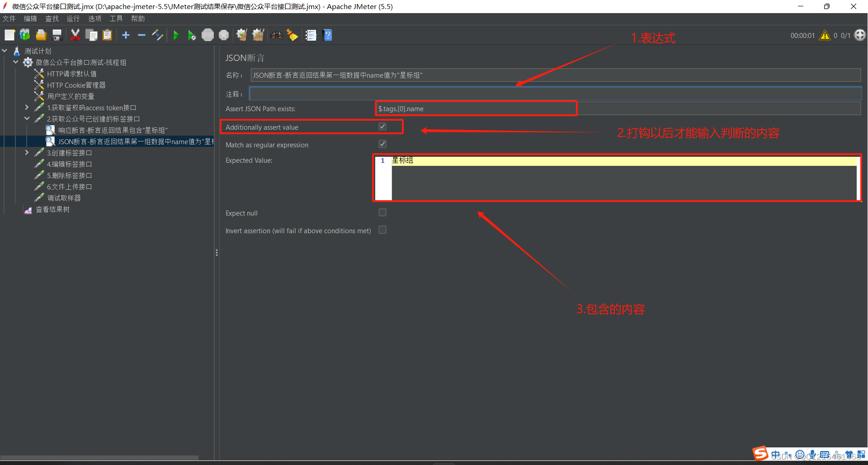868x465 pixels.
Task: Click the Sogou input method S icon
Action: [760, 453]
